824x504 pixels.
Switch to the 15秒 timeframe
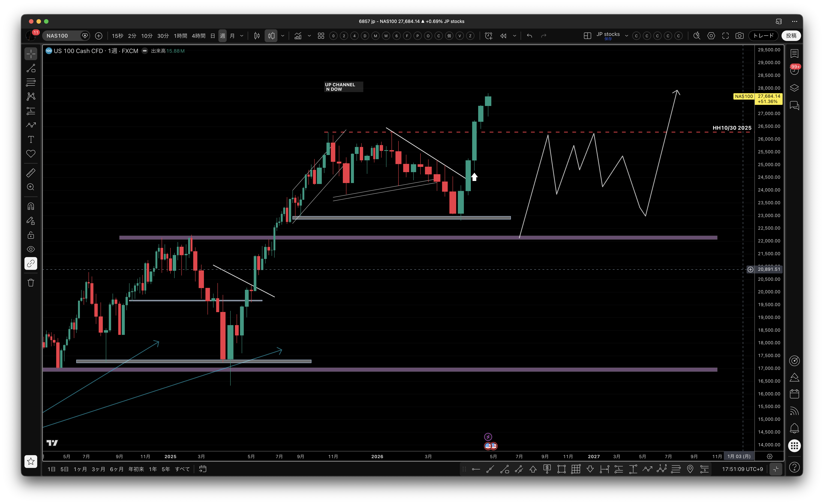click(117, 36)
